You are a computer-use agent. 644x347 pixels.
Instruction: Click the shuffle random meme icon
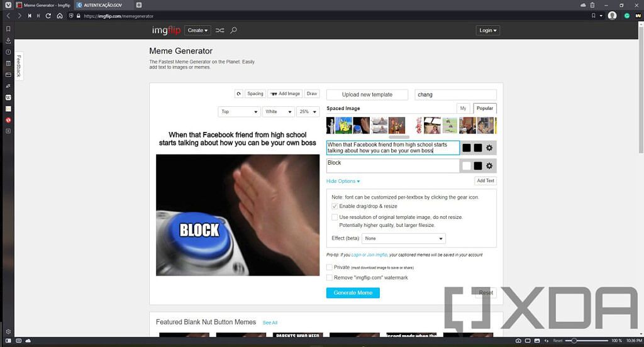(219, 30)
